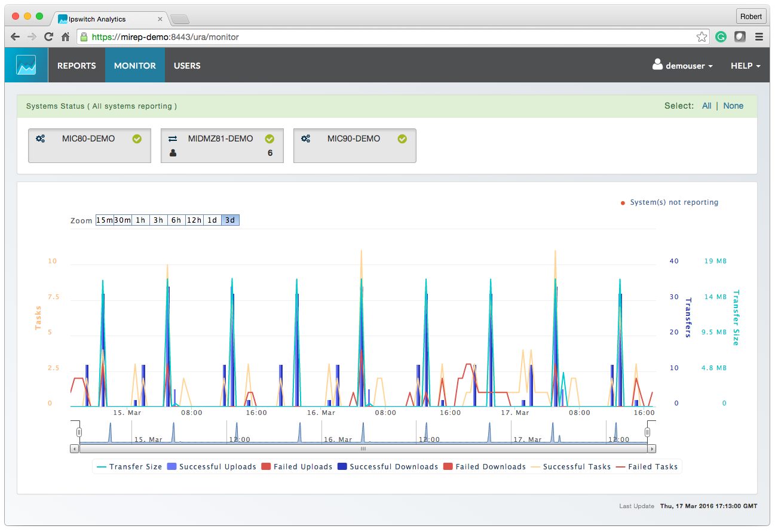Open the demouser account dropdown
This screenshot has height=532, width=775.
683,66
